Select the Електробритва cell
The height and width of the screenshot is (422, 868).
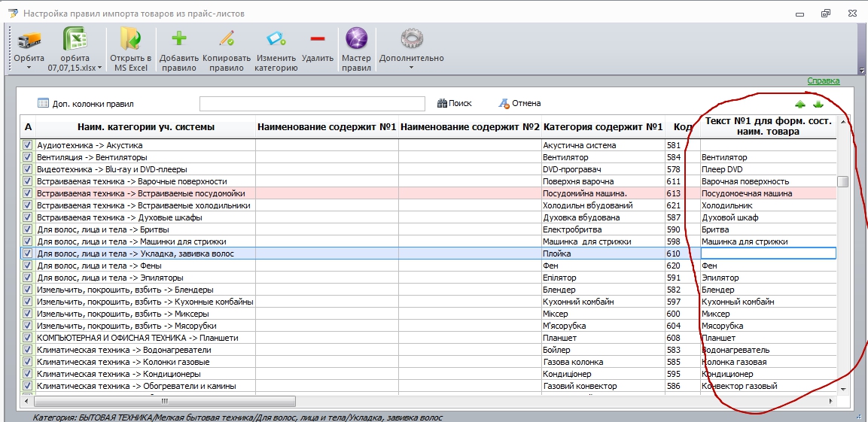tap(603, 229)
